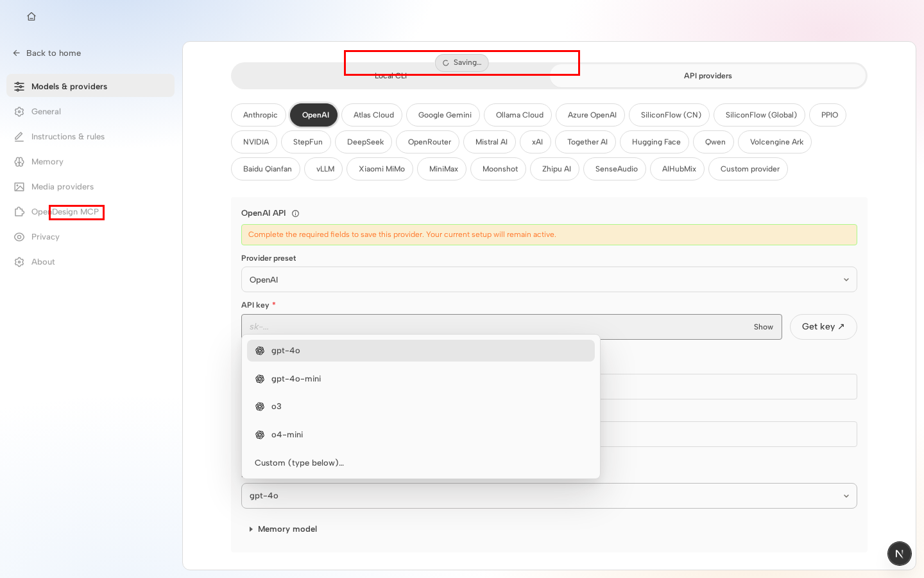
Task: Click the OpenAI logo on the o4-mini option
Action: tap(260, 435)
